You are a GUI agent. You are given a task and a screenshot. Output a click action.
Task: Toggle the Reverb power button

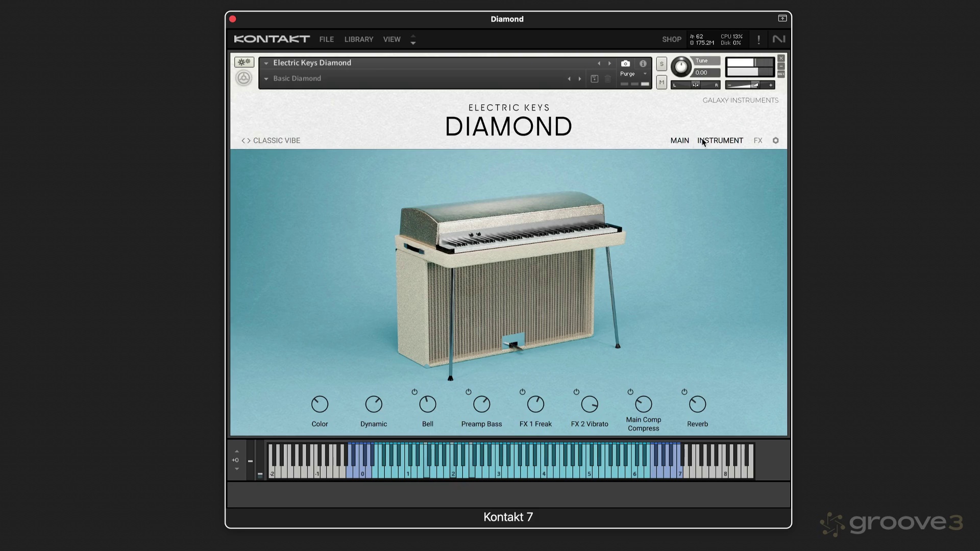[684, 392]
